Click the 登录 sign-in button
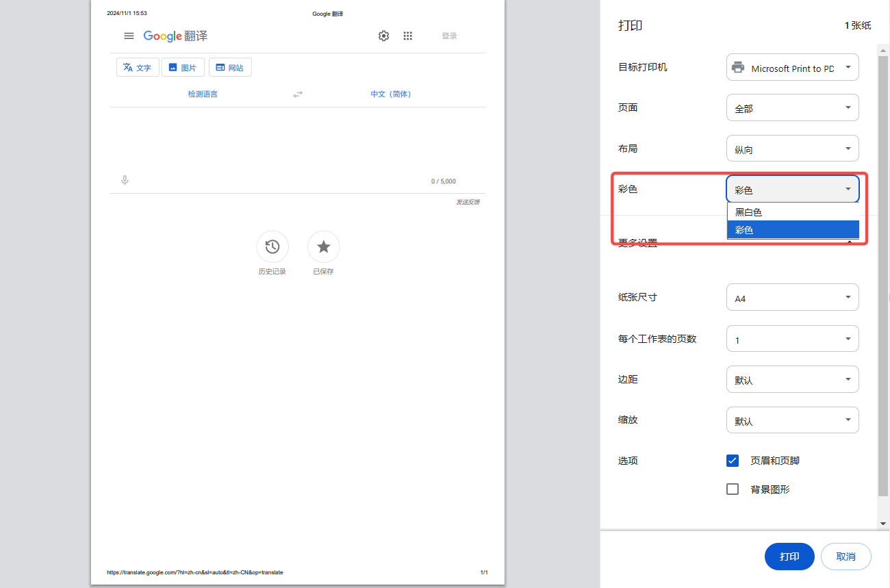The width and height of the screenshot is (890, 588). click(449, 36)
